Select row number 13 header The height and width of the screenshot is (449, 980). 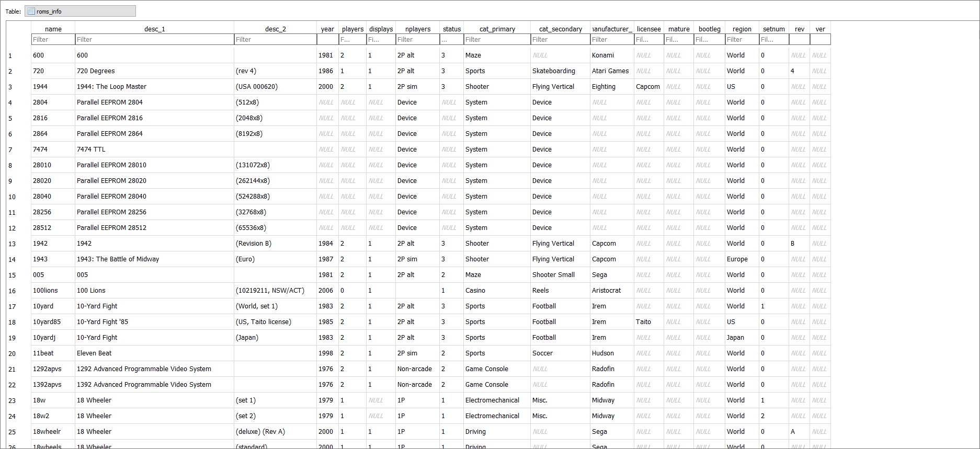18,244
